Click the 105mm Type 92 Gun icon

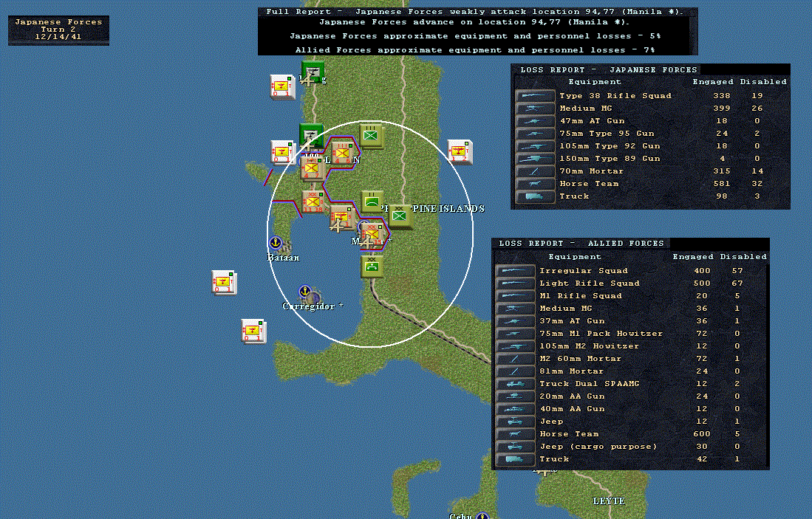tap(535, 146)
